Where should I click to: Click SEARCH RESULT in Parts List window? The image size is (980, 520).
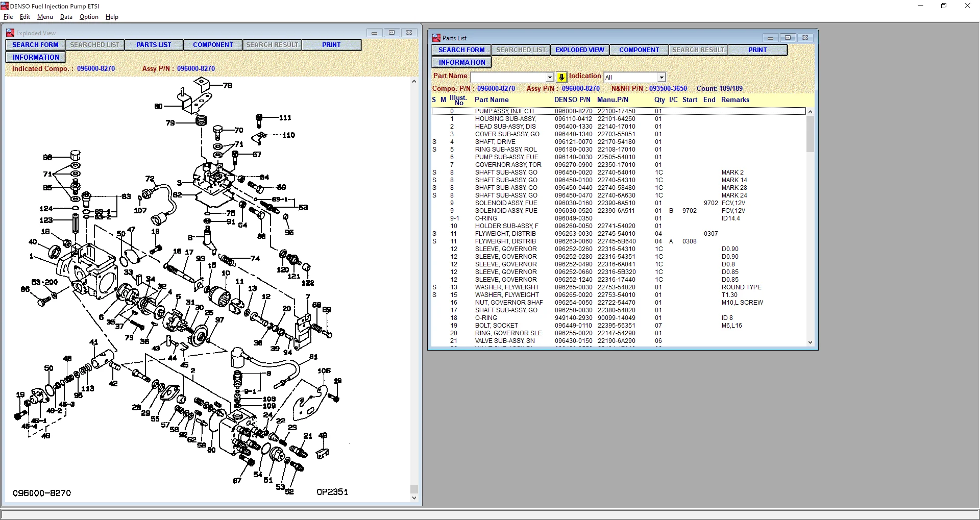click(698, 50)
